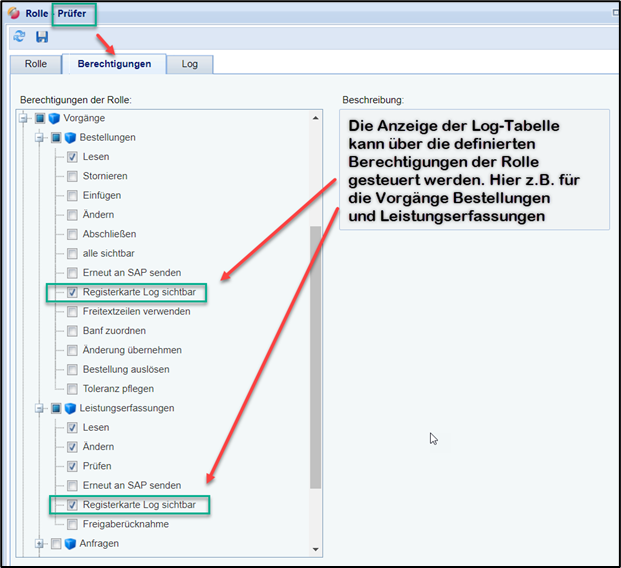This screenshot has width=621, height=568.
Task: Uncheck Registerkarte Log sichtbar under Bestellungen
Action: pyautogui.click(x=73, y=292)
